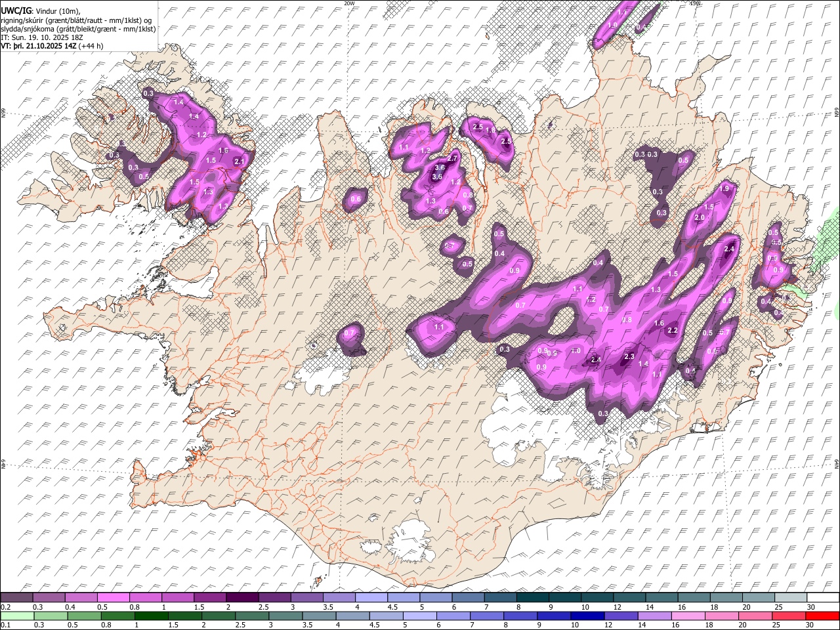Pick darkest purple swatch between 2 and 2.5
This screenshot has height=630, width=840.
pos(241,597)
